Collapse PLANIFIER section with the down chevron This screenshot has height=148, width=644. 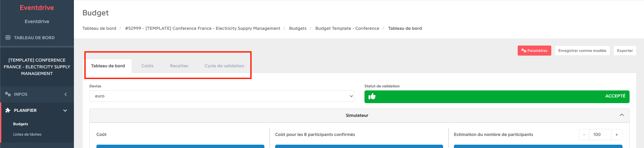coord(65,110)
